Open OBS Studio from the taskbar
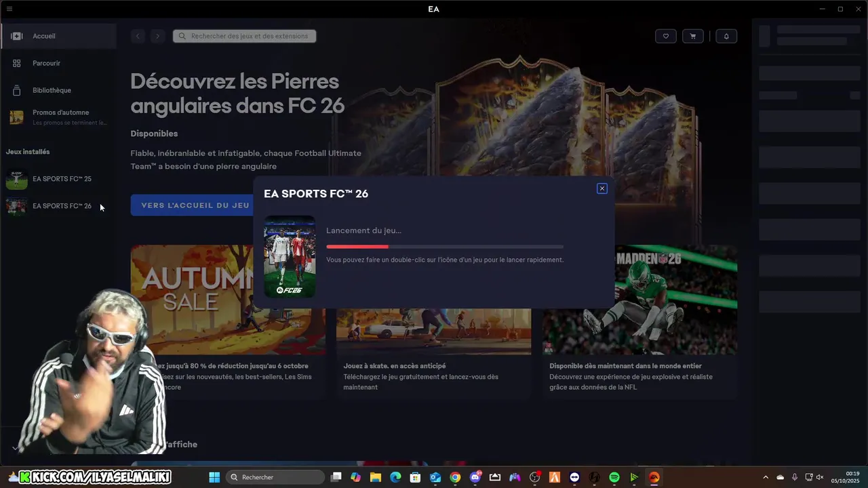The height and width of the screenshot is (488, 868). pyautogui.click(x=535, y=477)
